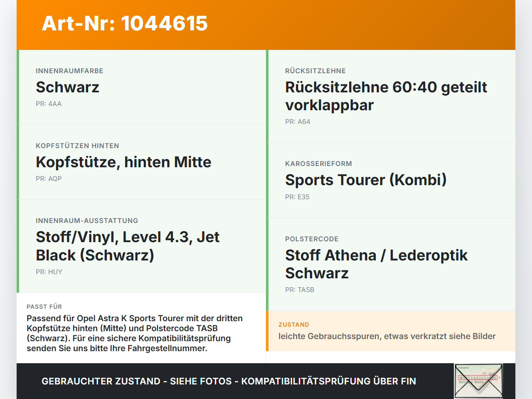Click the Innenraumfarbe label

[x=69, y=71]
